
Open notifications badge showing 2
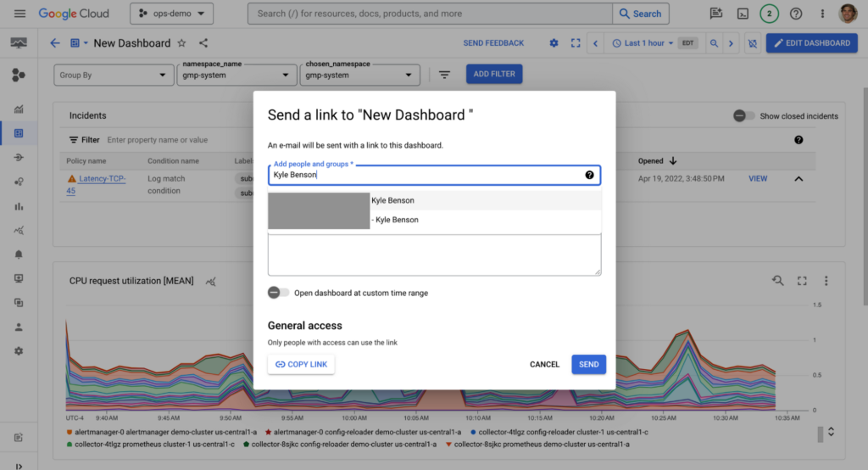769,14
